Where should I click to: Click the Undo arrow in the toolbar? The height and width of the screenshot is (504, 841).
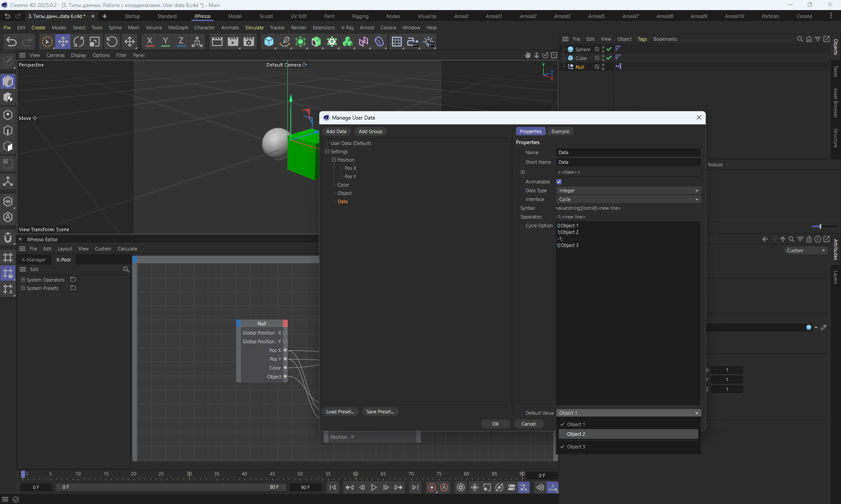point(11,42)
